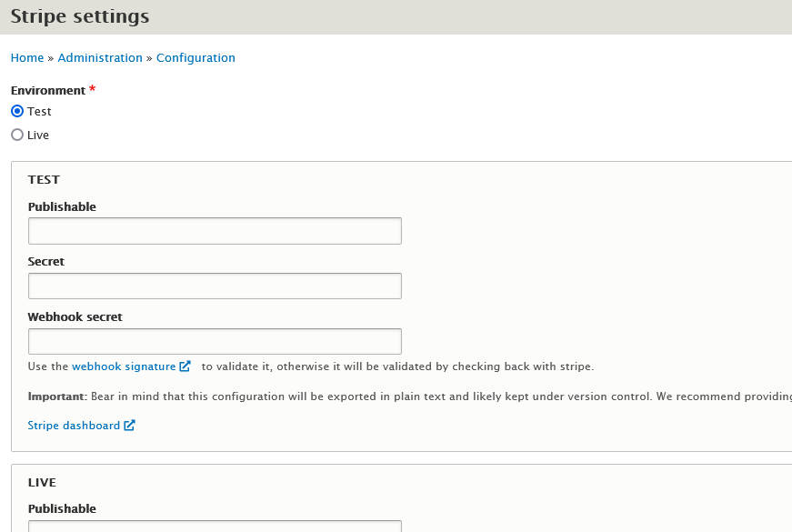The width and height of the screenshot is (792, 532).
Task: Open the Stripe dashboard link
Action: click(74, 426)
